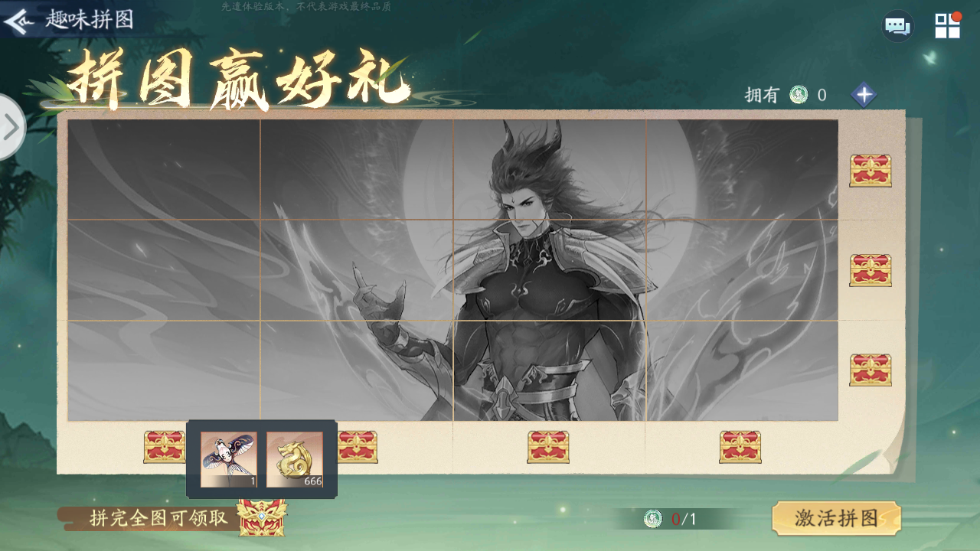Viewport: 980px width, 551px height.
Task: Add more tokens with the plus icon
Action: point(864,95)
